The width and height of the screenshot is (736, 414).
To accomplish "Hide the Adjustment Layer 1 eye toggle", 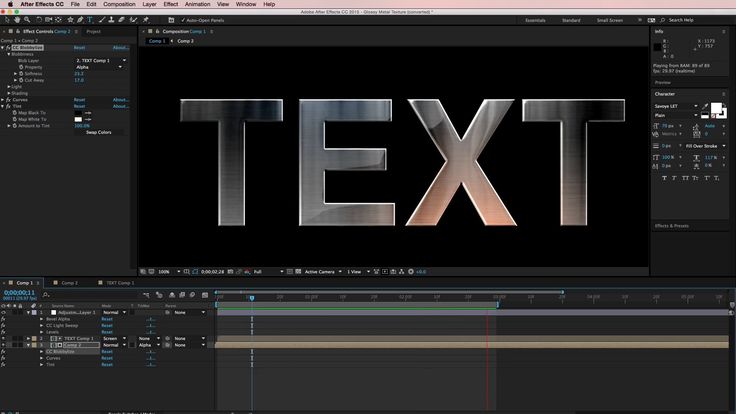I will (3, 312).
